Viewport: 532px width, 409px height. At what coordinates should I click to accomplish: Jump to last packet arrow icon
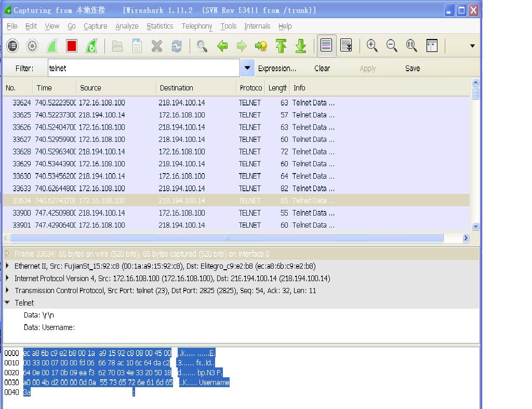pos(301,46)
